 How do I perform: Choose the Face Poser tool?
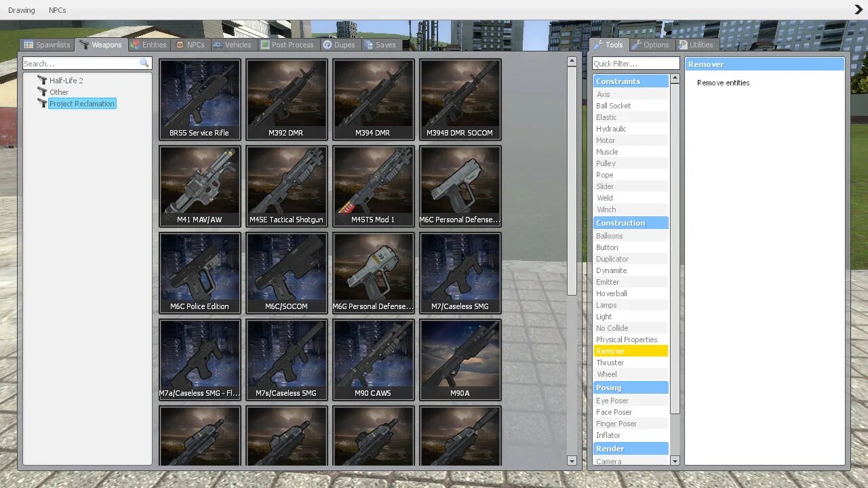tap(631, 412)
